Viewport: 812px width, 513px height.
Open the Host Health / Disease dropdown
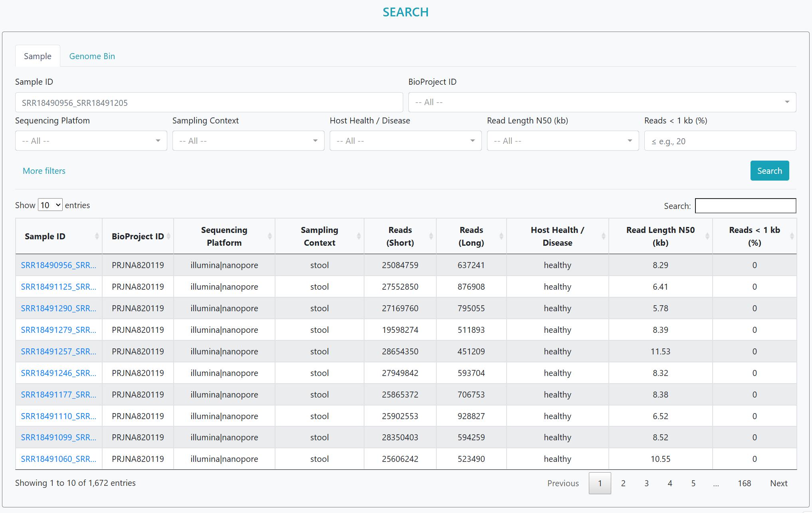tap(405, 141)
